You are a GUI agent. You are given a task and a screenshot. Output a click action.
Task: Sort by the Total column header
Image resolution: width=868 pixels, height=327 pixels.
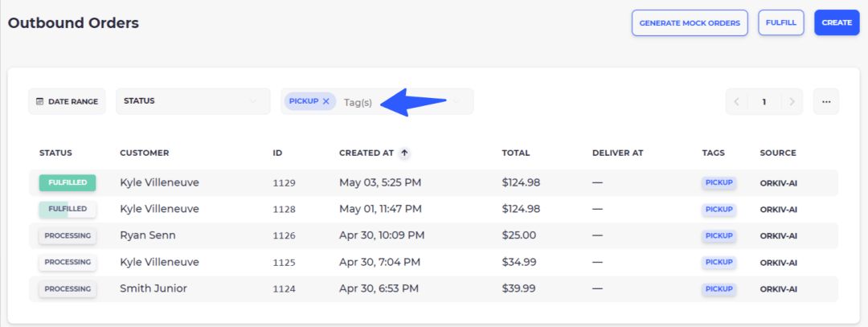pos(516,153)
